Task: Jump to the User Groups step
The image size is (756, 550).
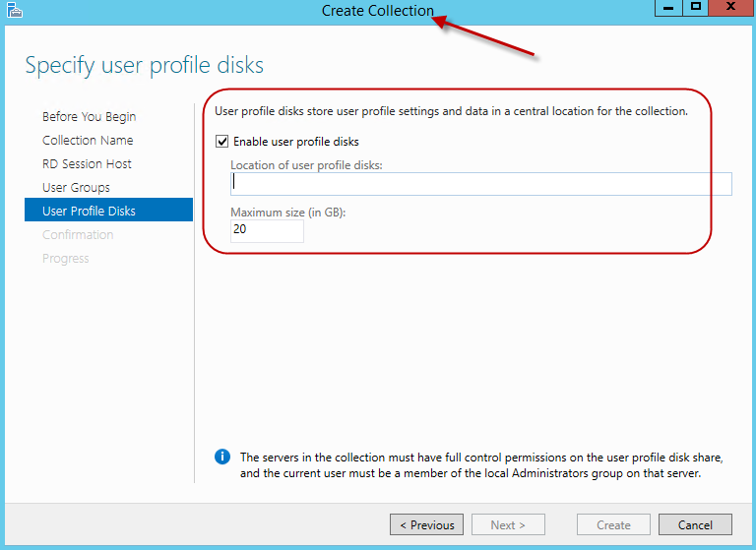Action: pyautogui.click(x=76, y=188)
